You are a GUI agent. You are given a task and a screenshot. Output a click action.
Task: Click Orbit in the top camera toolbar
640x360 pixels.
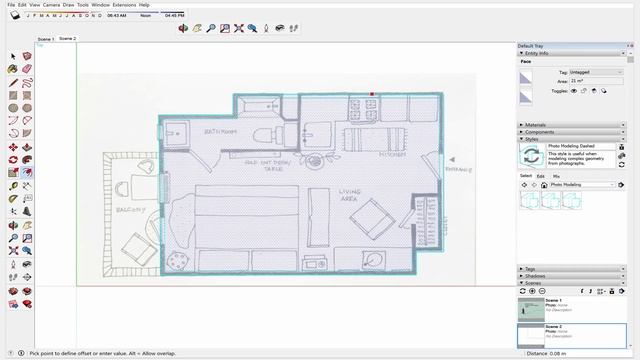[x=183, y=28]
